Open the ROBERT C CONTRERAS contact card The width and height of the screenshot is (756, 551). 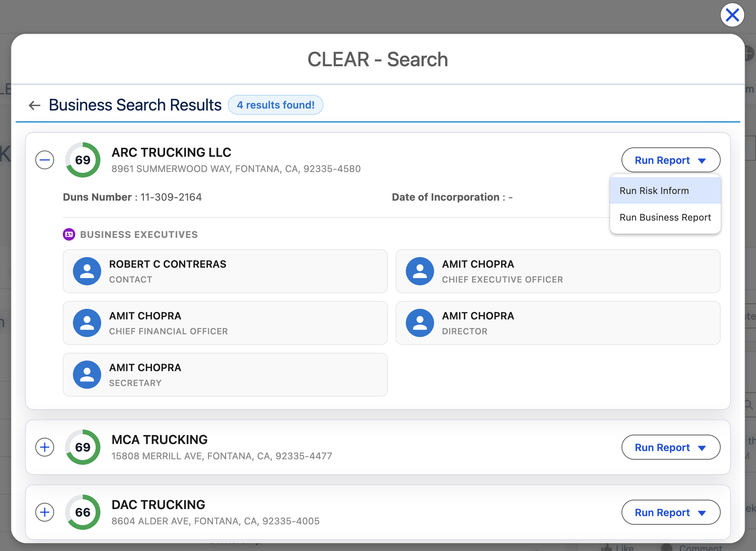pos(225,271)
